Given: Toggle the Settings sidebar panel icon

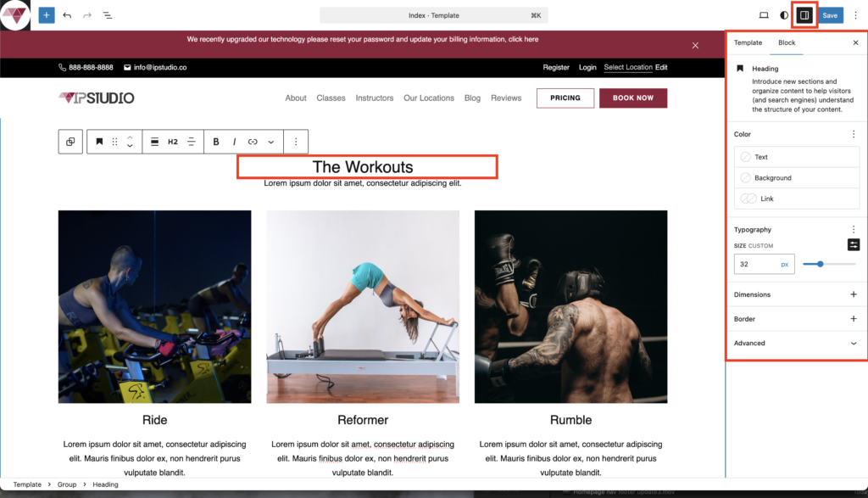Looking at the screenshot, I should (804, 15).
